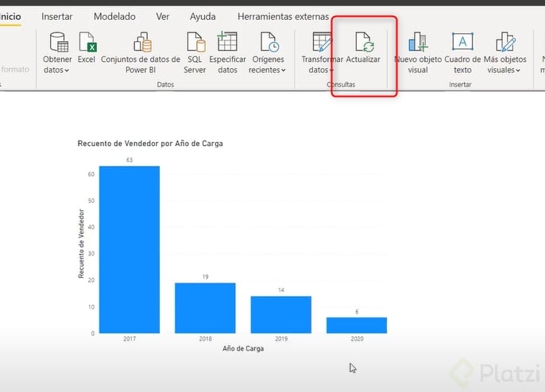Open the Herramientas externas tab

pos(284,17)
